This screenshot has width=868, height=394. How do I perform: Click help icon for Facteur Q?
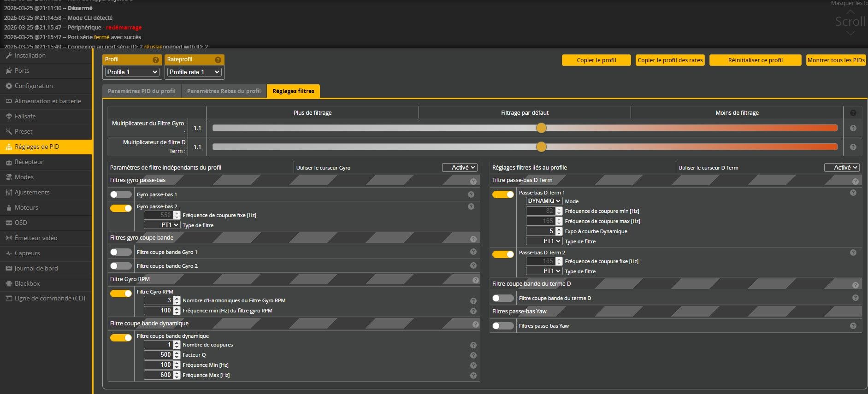473,355
